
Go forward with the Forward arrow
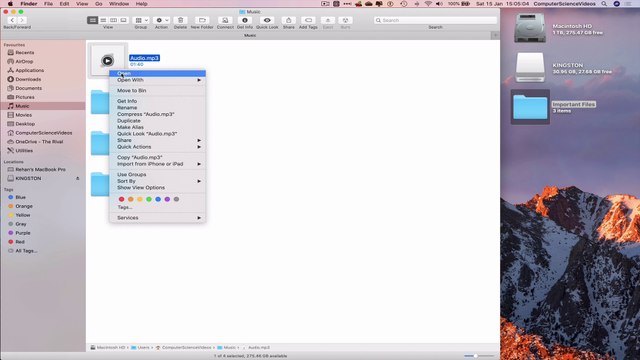[22, 20]
